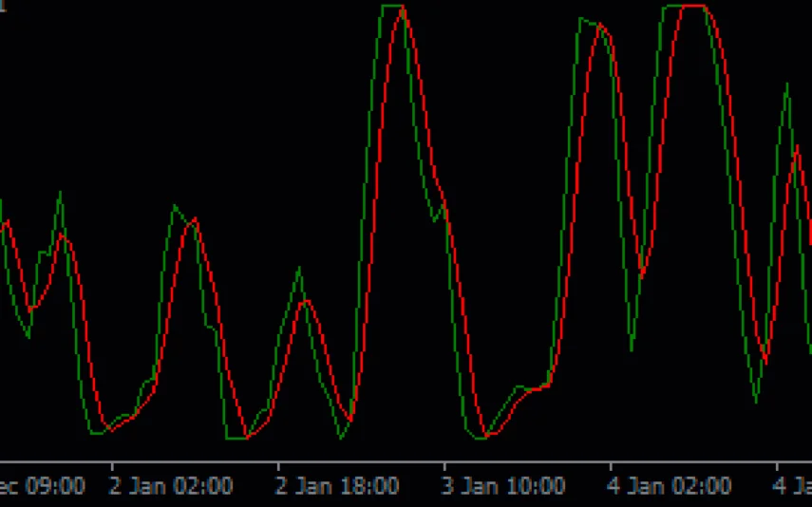Click the "3 Jan 10:00" axis label
Viewport: 812px width, 507px height.
(503, 487)
